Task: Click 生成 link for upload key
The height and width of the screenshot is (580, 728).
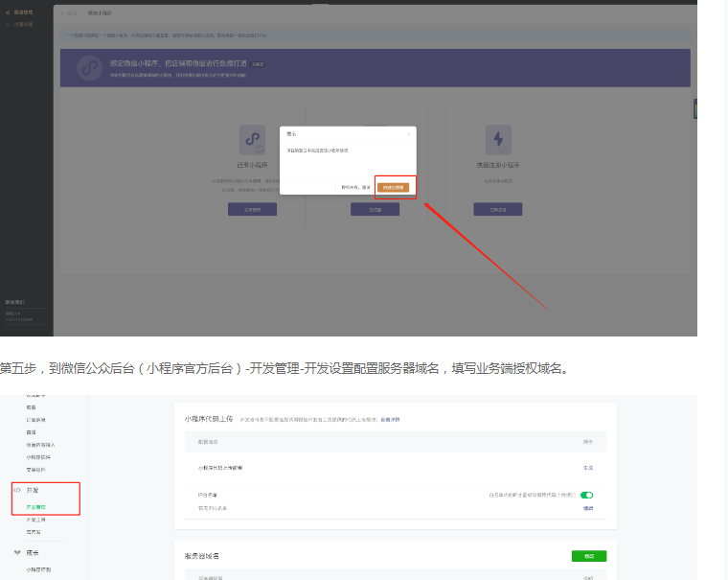Action: 588,467
